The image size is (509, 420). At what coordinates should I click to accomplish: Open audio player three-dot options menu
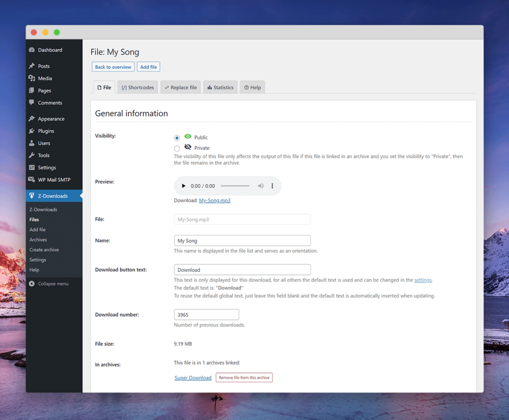(272, 186)
